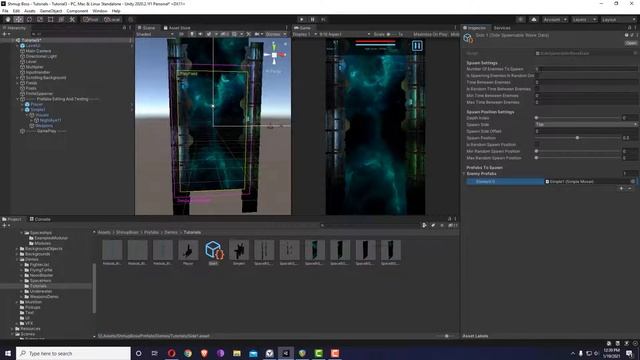Screen dimensions: 640x360
Task: Toggle the Hierarchy panel lock icon
Action: coord(124,28)
